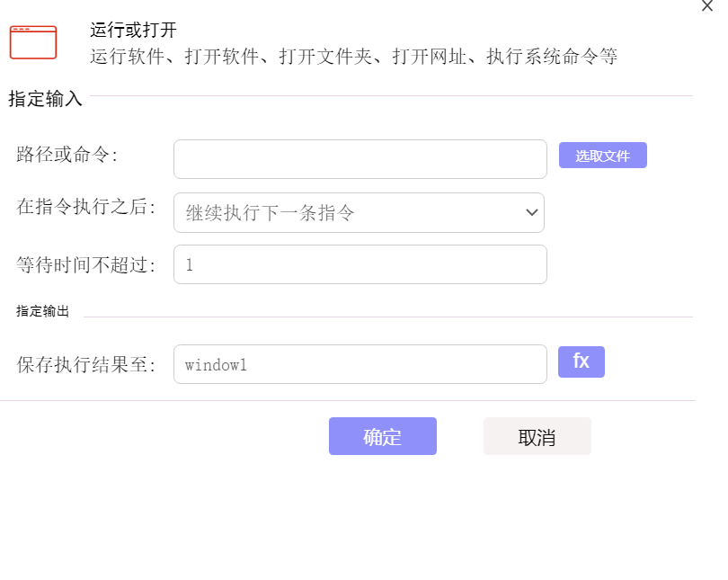
Task: Focus the 路径或命令 input field
Action: (360, 159)
